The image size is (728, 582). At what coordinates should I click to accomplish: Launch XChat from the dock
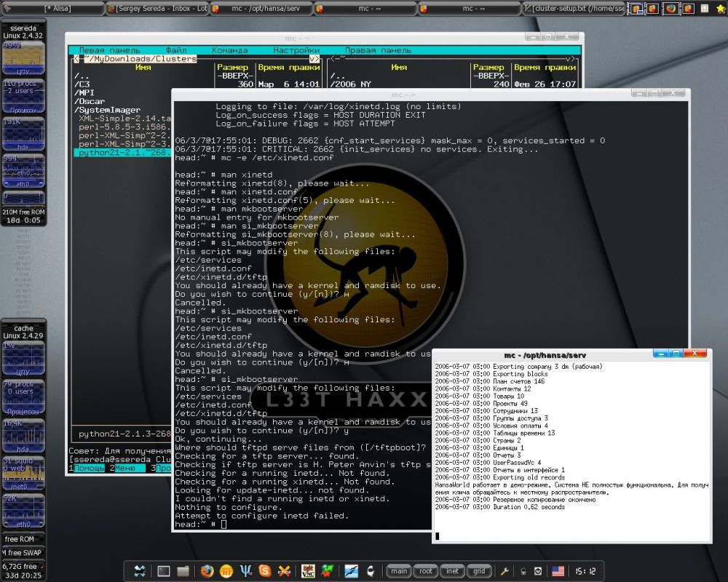[284, 571]
